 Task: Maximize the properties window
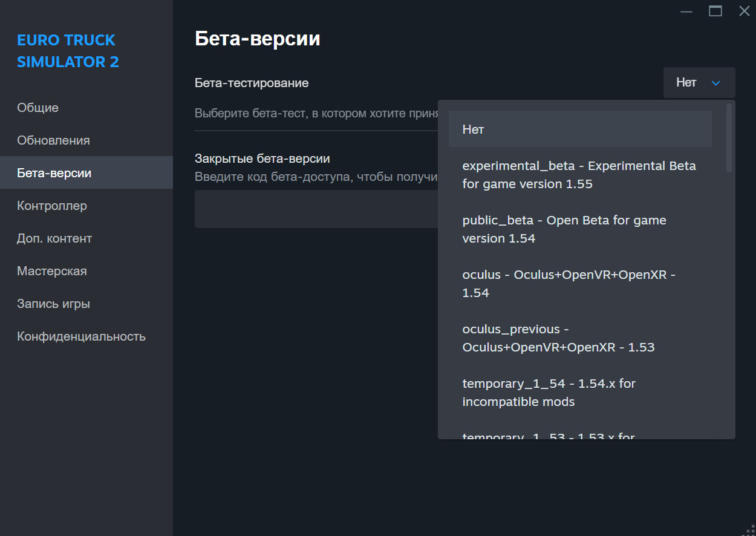coord(715,11)
